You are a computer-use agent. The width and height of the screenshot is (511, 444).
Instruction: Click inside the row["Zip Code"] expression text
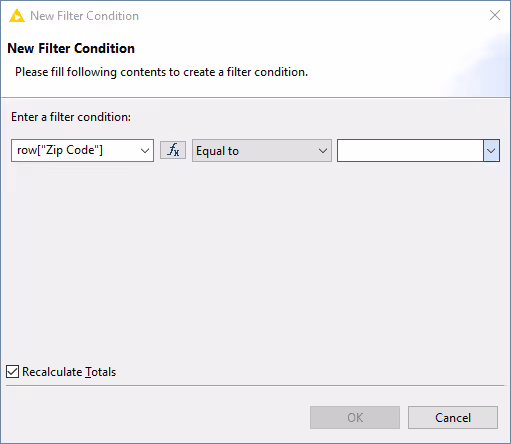click(60, 150)
